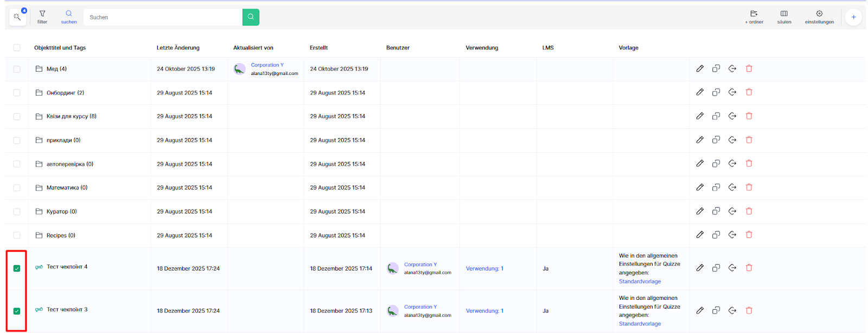Add a new folder via ordner icon
The image size is (868, 333).
(754, 17)
